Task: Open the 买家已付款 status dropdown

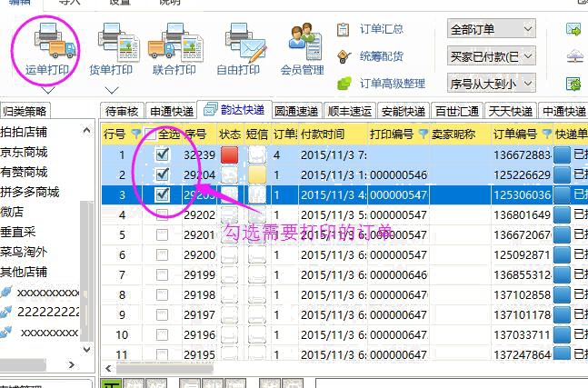Action: click(x=492, y=56)
